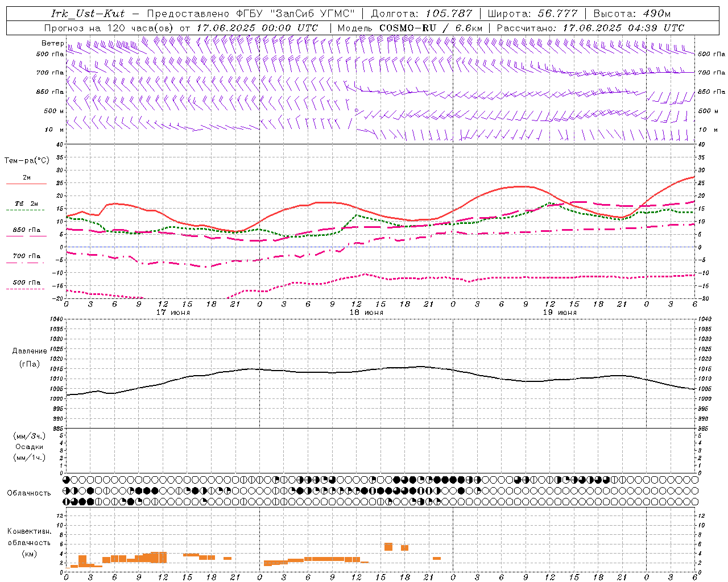Screen dimensions: 728x582
Task: Click the 18 июня date label
Action: click(366, 313)
